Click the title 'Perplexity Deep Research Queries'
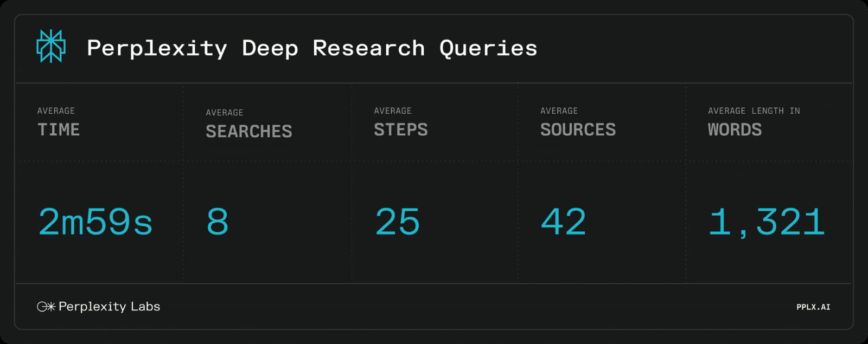Image resolution: width=868 pixels, height=344 pixels. click(x=312, y=48)
